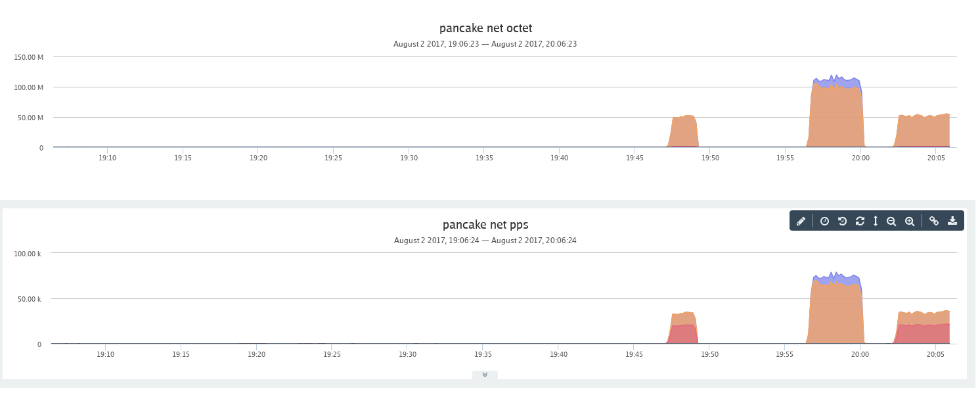This screenshot has width=980, height=393.
Task: Click the pencil edit icon in graph toolbar
Action: coord(801,221)
